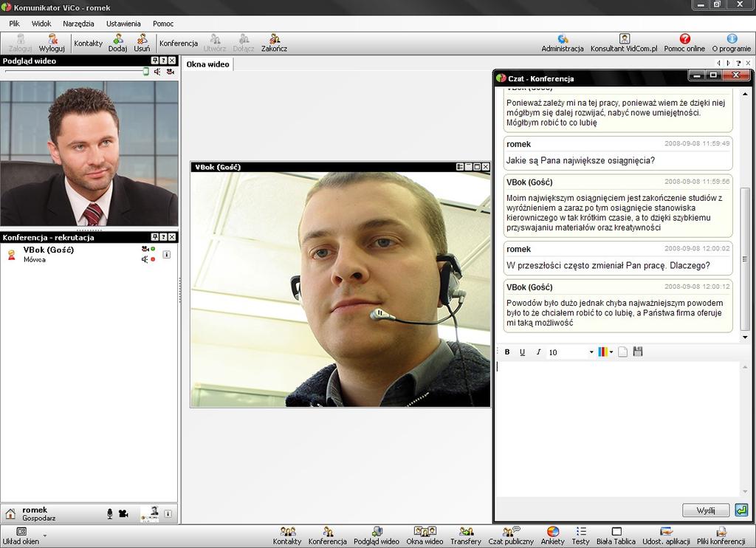Click Usuń to remove a contact

click(x=142, y=43)
